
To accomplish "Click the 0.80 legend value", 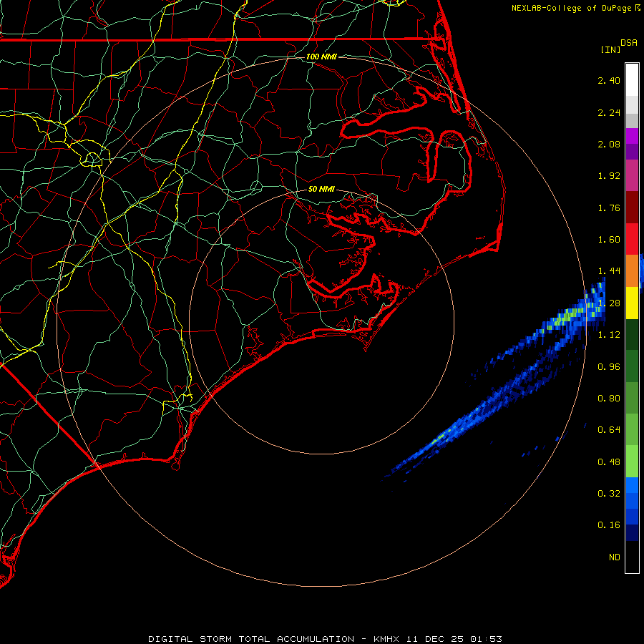I will [x=609, y=399].
